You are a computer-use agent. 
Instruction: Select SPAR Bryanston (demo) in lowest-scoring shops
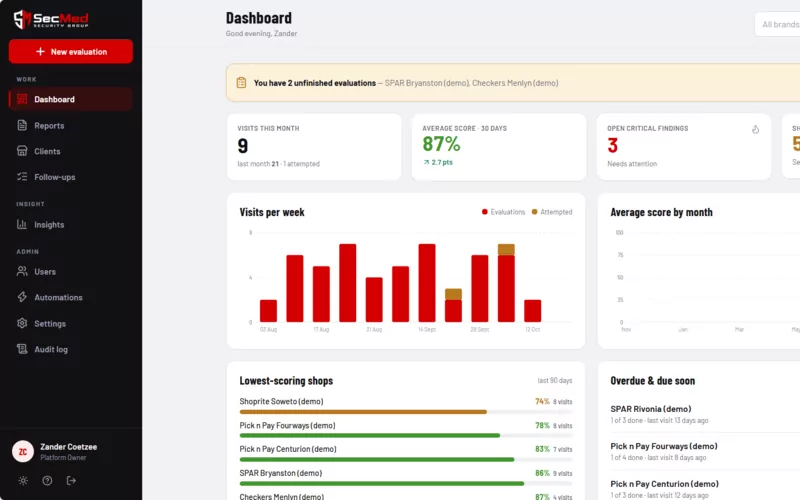point(281,473)
